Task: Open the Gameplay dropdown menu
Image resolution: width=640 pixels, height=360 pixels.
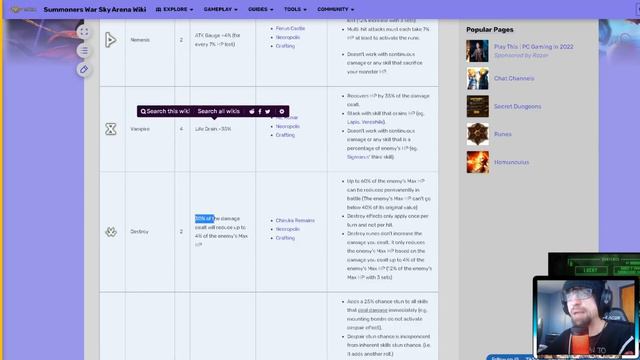Action: tap(220, 9)
